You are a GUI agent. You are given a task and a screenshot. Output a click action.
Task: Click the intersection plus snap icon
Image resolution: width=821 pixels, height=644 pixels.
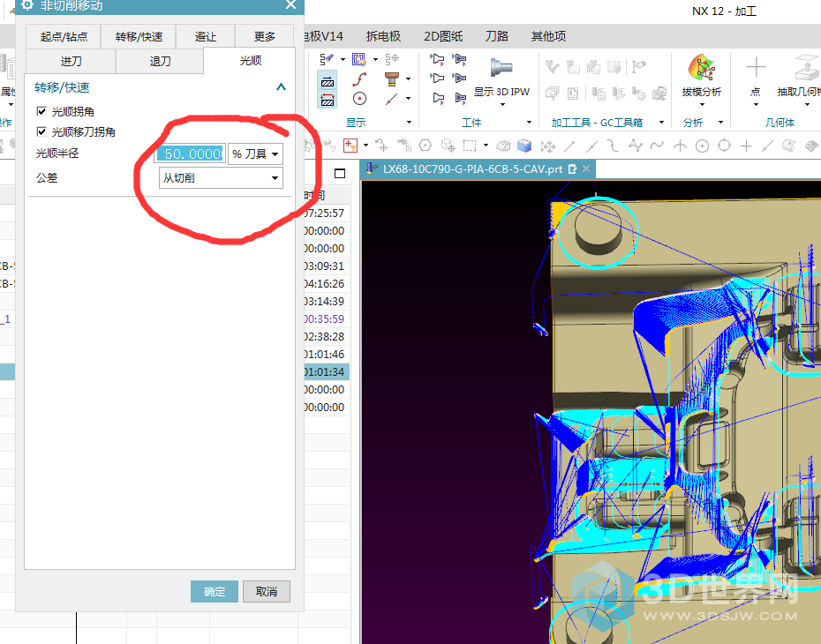746,146
